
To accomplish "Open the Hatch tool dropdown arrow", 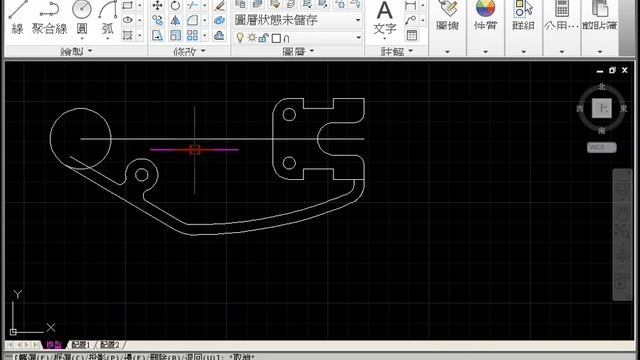I will pos(140,35).
